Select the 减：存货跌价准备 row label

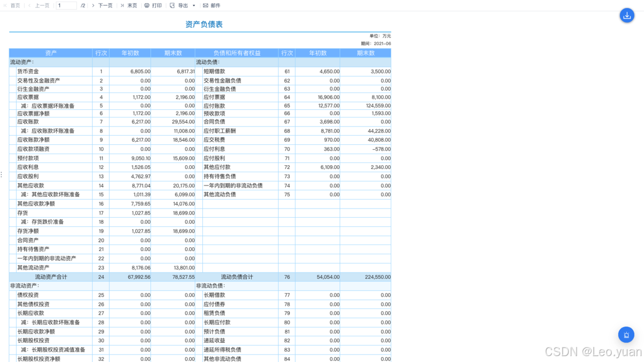click(x=42, y=222)
